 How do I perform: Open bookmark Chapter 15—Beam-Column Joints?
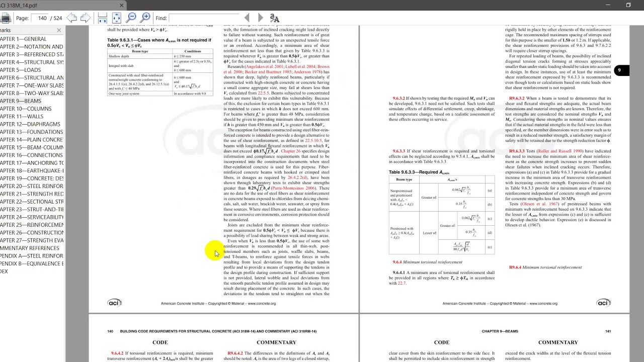pyautogui.click(x=32, y=147)
